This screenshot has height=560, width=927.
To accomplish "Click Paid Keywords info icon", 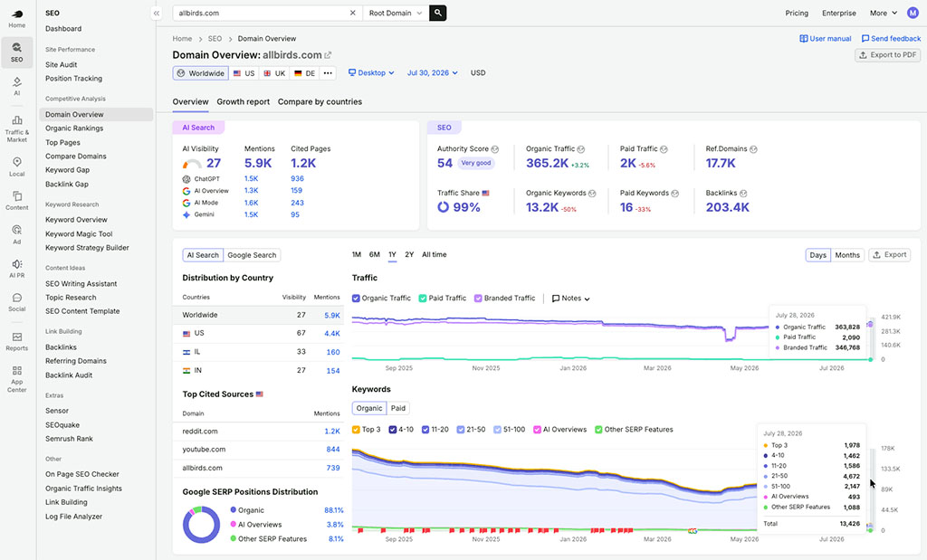I will [x=675, y=194].
